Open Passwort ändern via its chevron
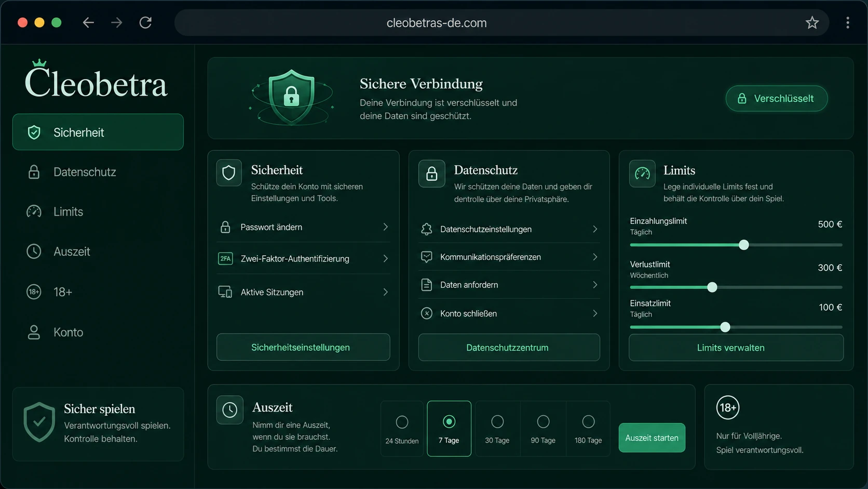Screen dimensions: 868x489 (386, 227)
